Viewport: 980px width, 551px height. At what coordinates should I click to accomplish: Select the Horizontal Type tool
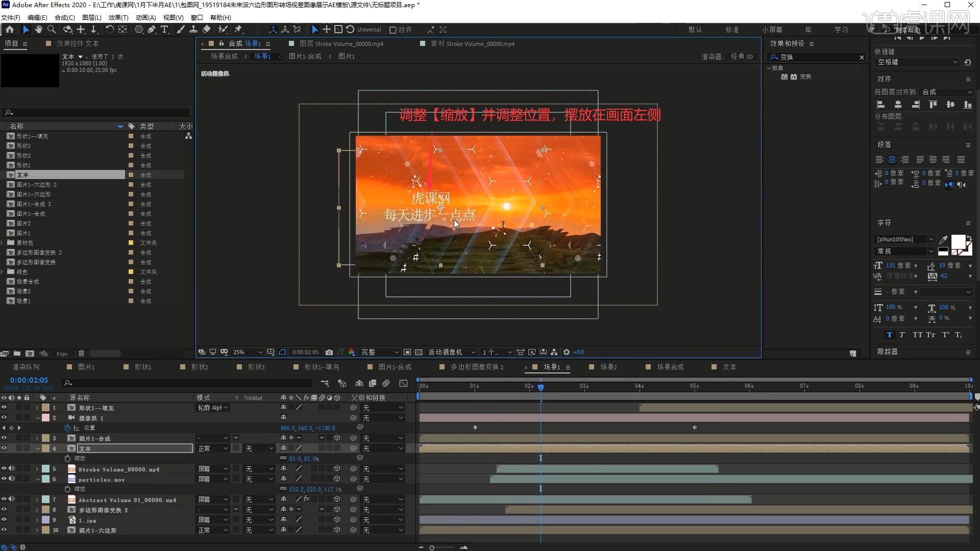(x=164, y=30)
